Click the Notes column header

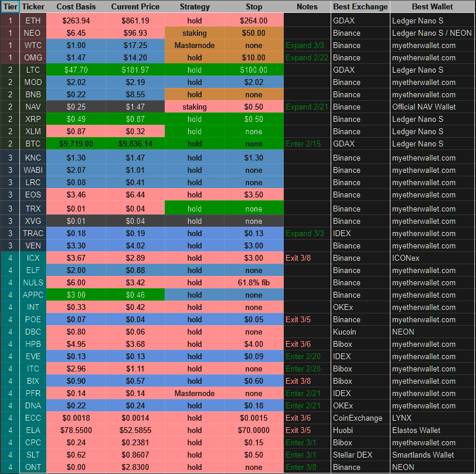tap(307, 6)
